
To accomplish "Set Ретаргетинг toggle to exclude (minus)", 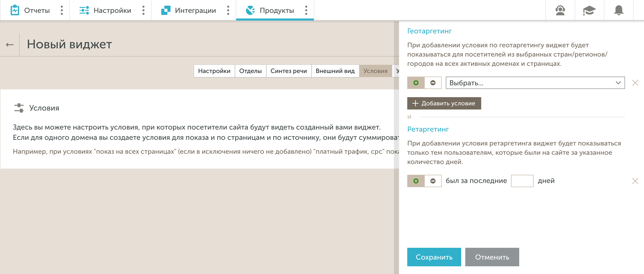I will (x=433, y=181).
